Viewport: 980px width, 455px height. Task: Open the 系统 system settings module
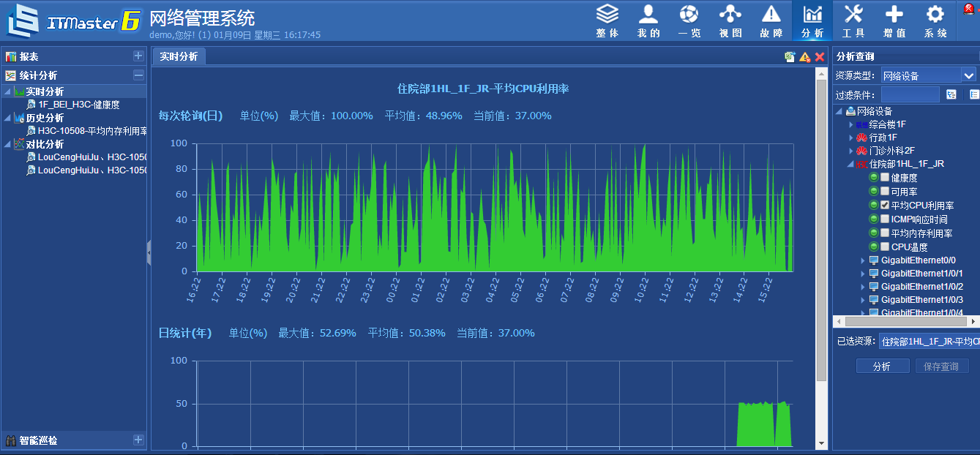[935, 20]
